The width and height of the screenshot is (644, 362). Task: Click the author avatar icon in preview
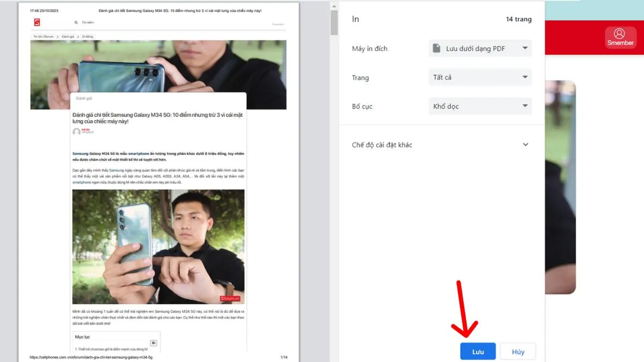coord(76,131)
